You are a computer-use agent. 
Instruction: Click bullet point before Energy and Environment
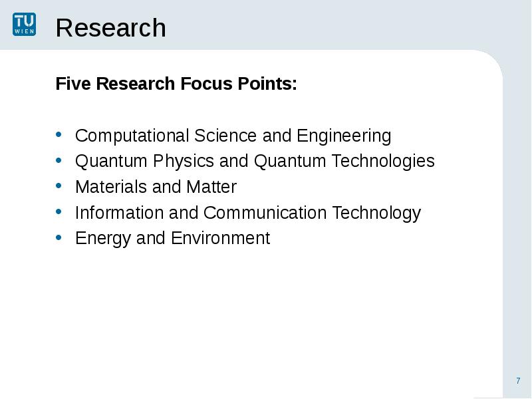59,237
